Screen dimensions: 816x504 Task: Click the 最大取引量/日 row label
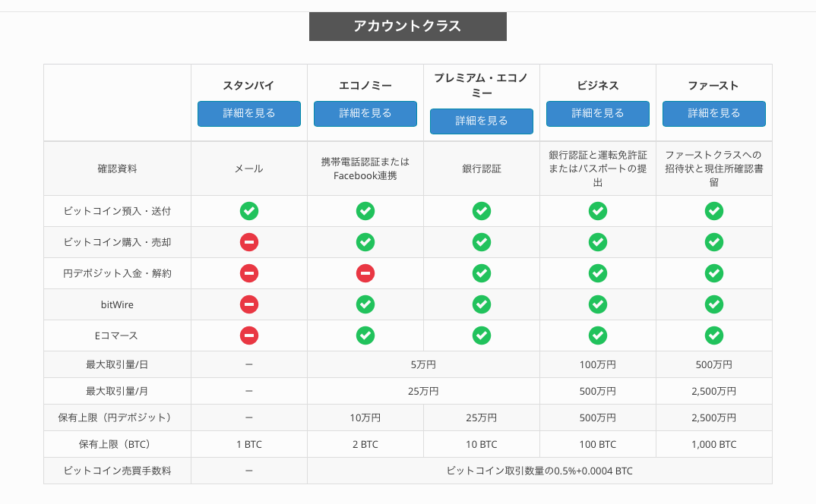tap(117, 364)
